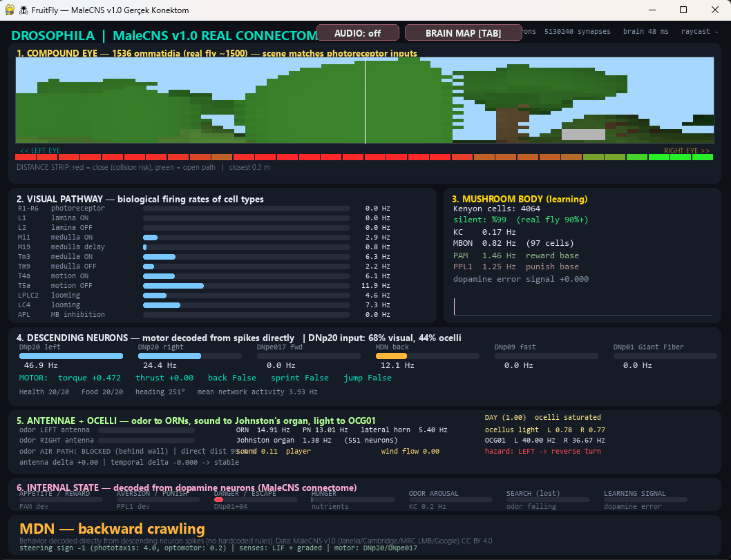
Task: Click the 'sprint False' motor flag
Action: tap(300, 378)
